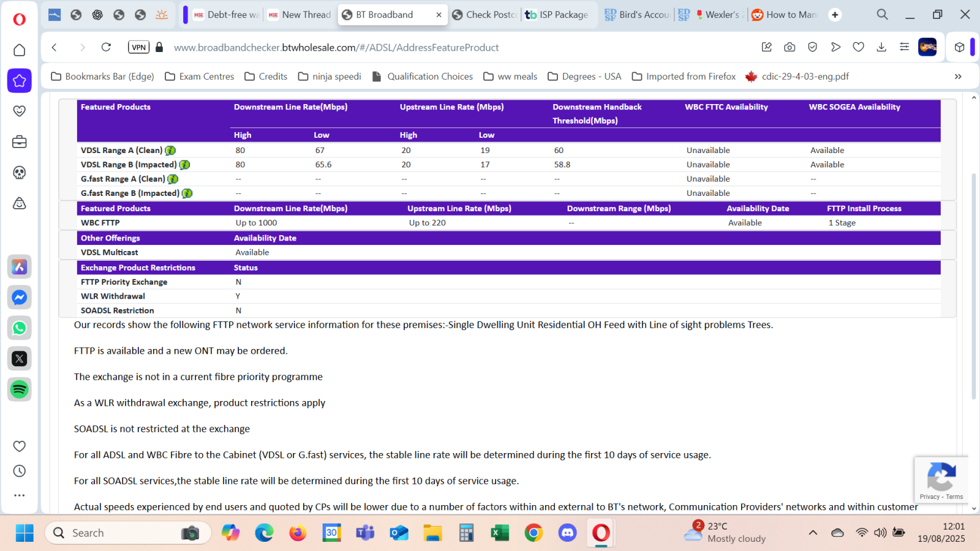Take a snapshot using the camera icon
Viewport: 980px width, 551px height.
tap(790, 47)
